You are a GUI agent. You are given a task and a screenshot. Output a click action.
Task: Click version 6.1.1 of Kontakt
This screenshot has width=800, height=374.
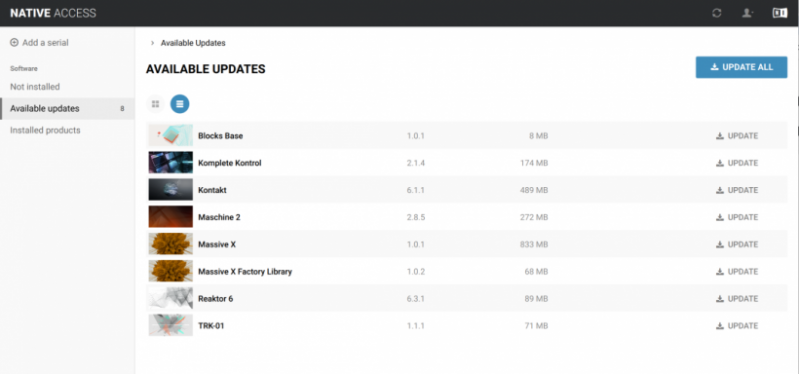point(416,190)
